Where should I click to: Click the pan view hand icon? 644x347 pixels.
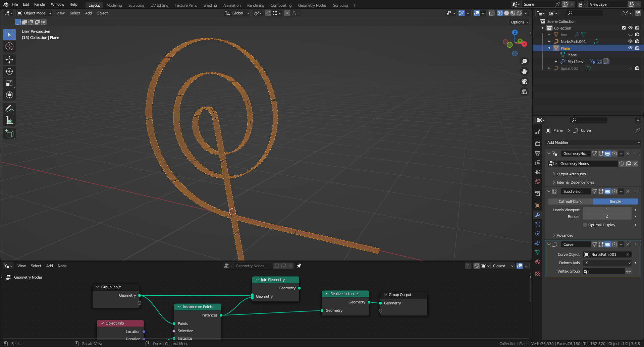click(x=524, y=71)
